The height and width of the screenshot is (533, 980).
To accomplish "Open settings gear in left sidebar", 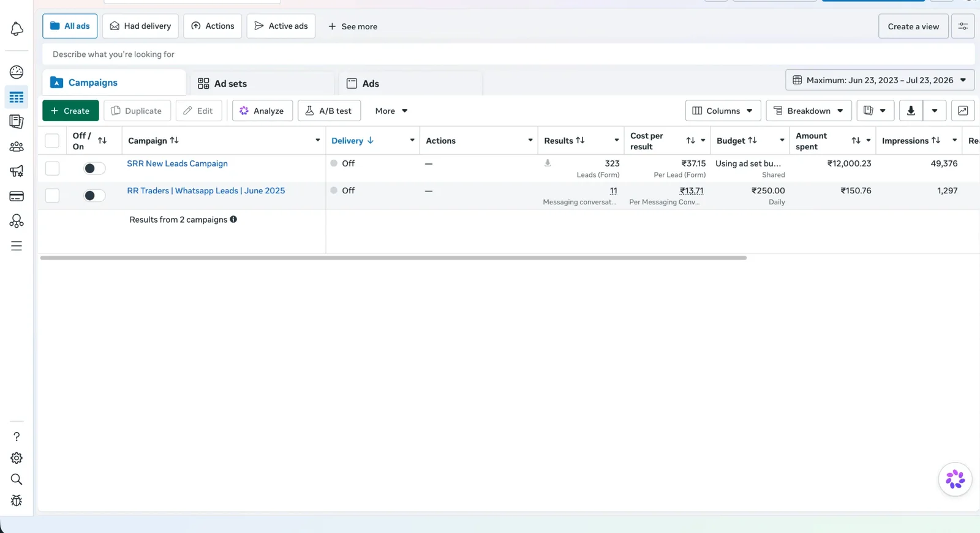I will click(x=17, y=458).
